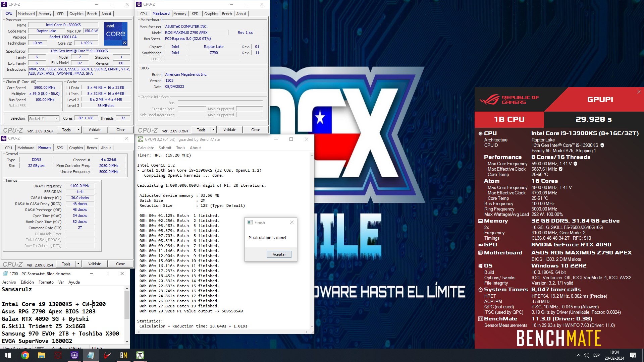644x362 pixels.
Task: Open Notepad's Edición menu
Action: point(27,282)
